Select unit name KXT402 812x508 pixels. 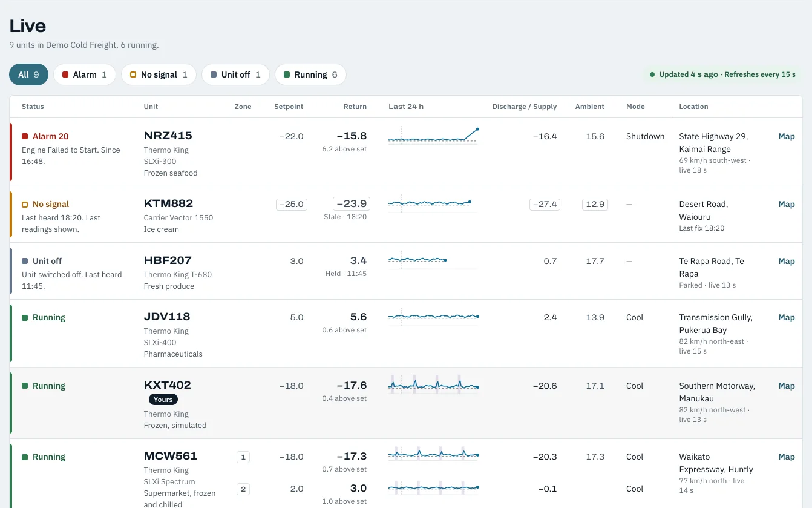pos(167,385)
